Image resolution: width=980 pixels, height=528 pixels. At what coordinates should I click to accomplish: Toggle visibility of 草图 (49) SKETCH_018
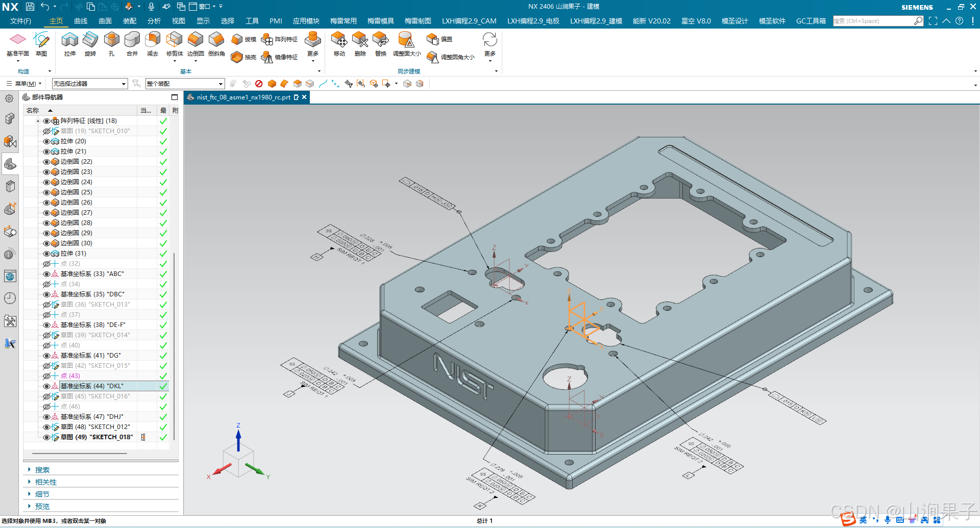point(46,437)
